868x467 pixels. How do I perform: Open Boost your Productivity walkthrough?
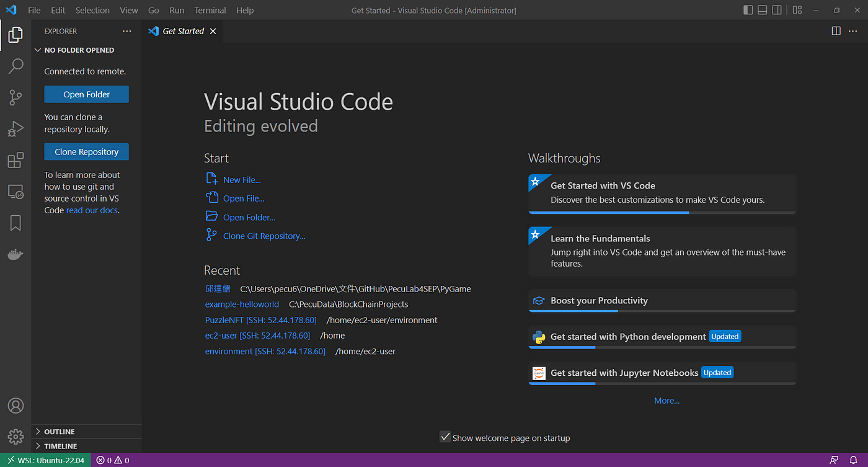(x=662, y=301)
